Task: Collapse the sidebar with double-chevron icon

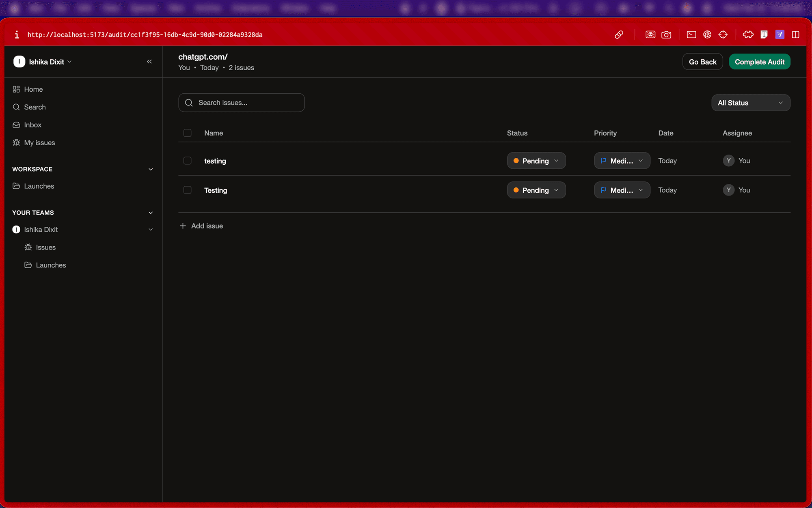Action: click(149, 62)
